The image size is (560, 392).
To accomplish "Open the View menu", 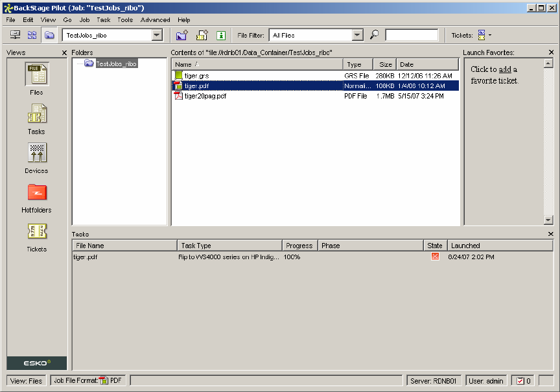I will (48, 20).
